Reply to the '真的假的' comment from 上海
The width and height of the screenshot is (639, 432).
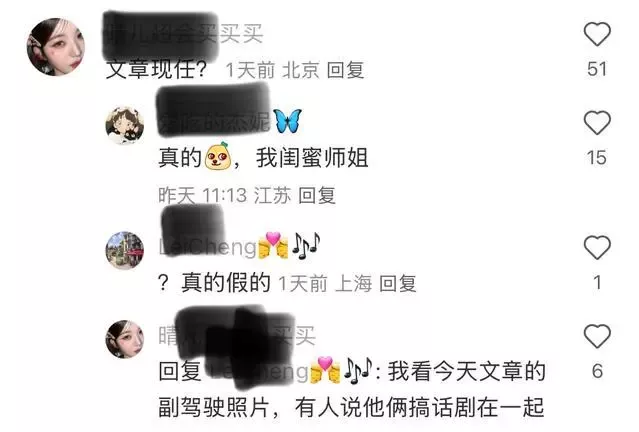(397, 284)
